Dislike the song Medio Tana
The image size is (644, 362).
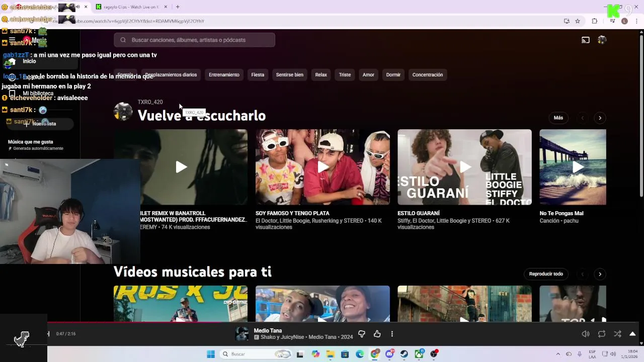coord(361,334)
